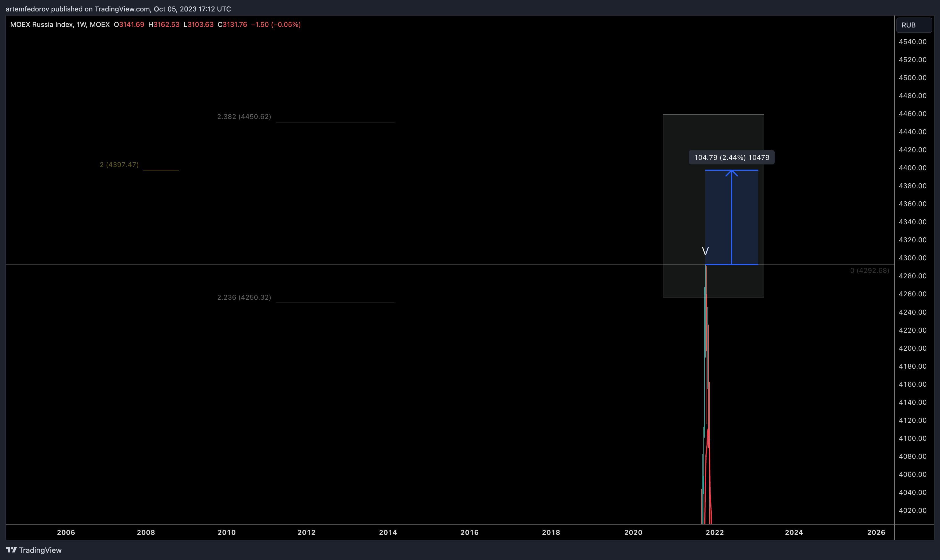Click the 104.79 (2.44%) 10479 measurement label
Viewport: 940px width, 560px height.
pos(731,157)
